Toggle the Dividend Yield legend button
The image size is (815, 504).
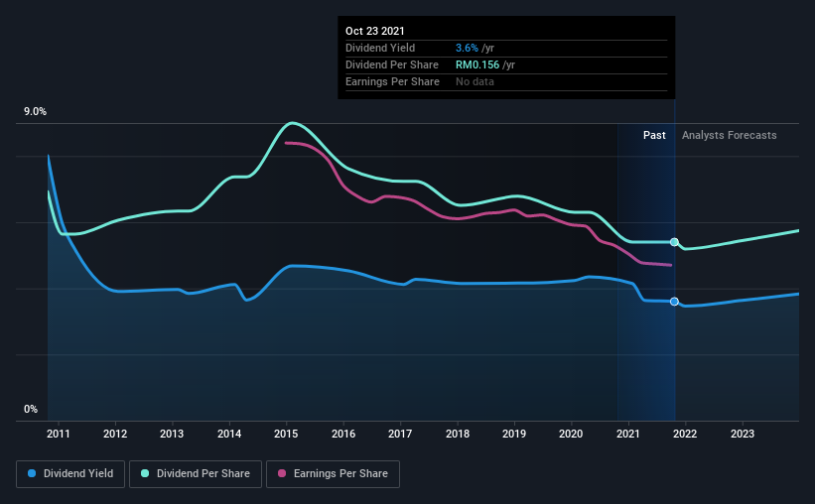pos(70,474)
